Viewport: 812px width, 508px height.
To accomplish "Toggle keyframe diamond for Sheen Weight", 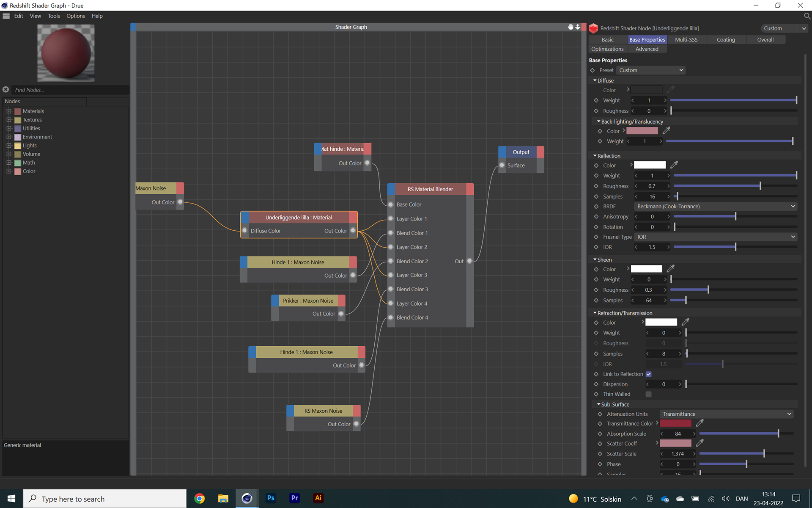I will point(596,279).
